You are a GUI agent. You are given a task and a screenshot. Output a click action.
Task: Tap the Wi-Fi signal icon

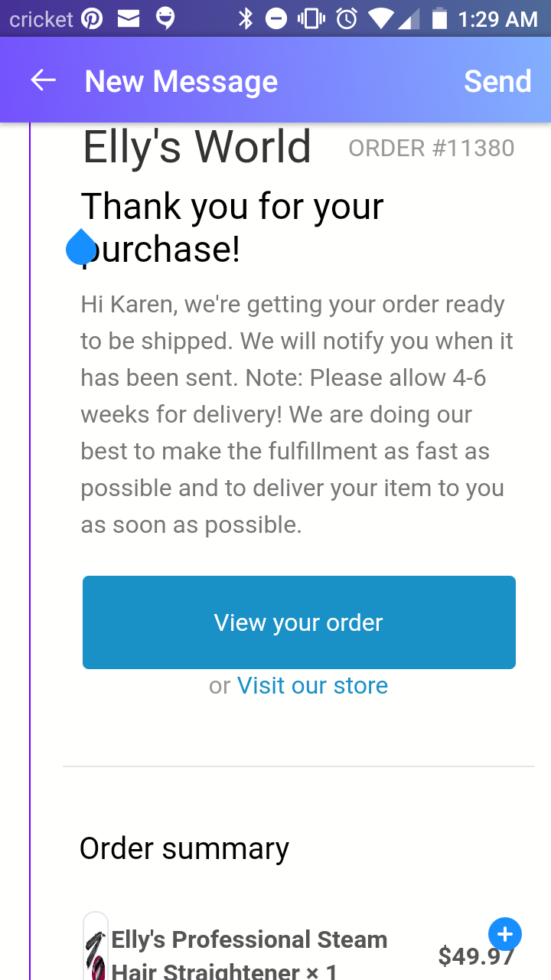click(380, 18)
